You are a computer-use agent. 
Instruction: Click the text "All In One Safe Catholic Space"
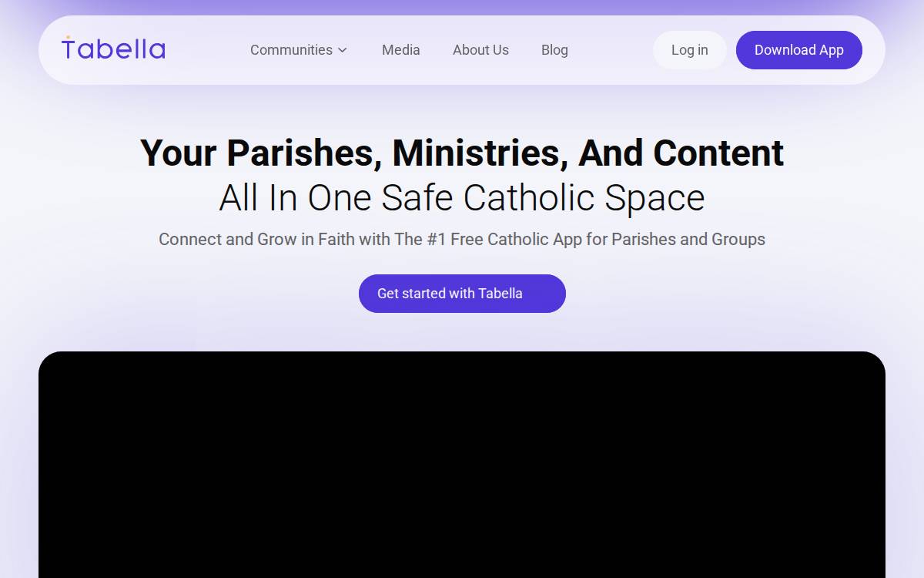[462, 198]
